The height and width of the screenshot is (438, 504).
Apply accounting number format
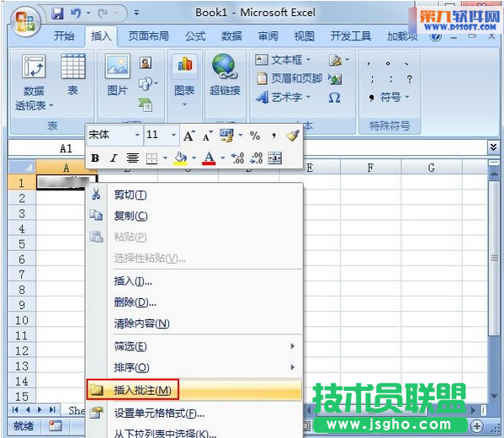coord(226,136)
